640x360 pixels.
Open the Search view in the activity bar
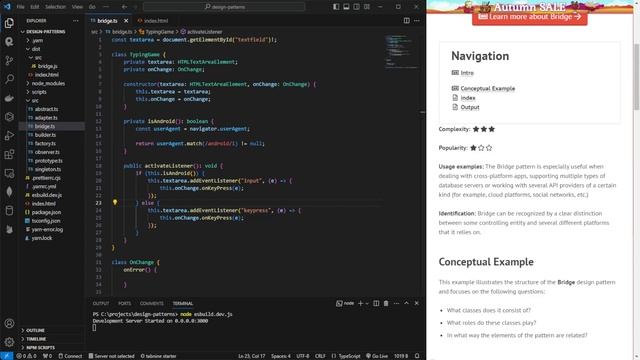pos(9,79)
